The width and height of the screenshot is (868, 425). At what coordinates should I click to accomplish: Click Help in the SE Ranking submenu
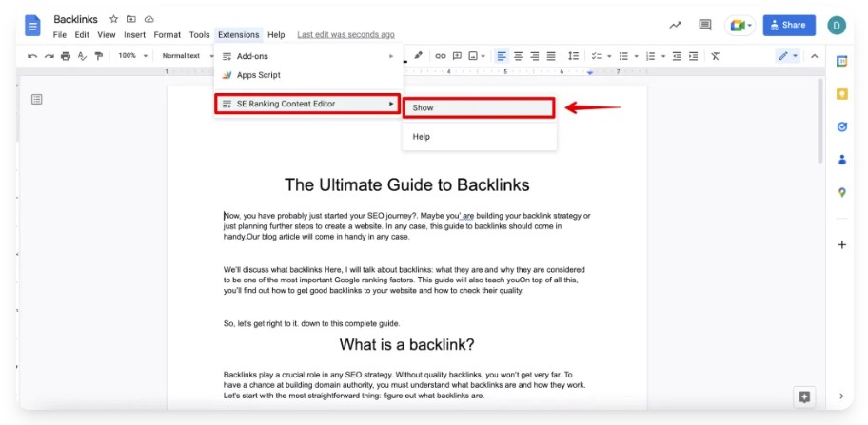[x=479, y=137]
